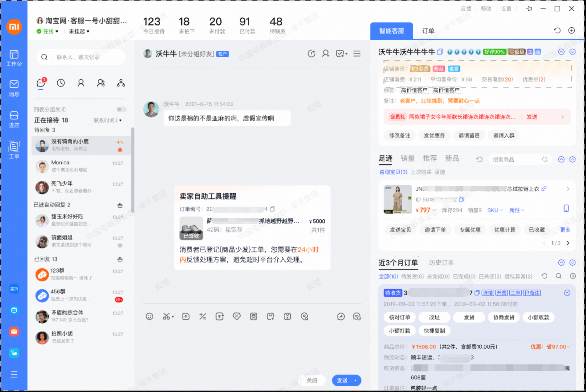Open the chat header more menu icon

click(x=357, y=54)
